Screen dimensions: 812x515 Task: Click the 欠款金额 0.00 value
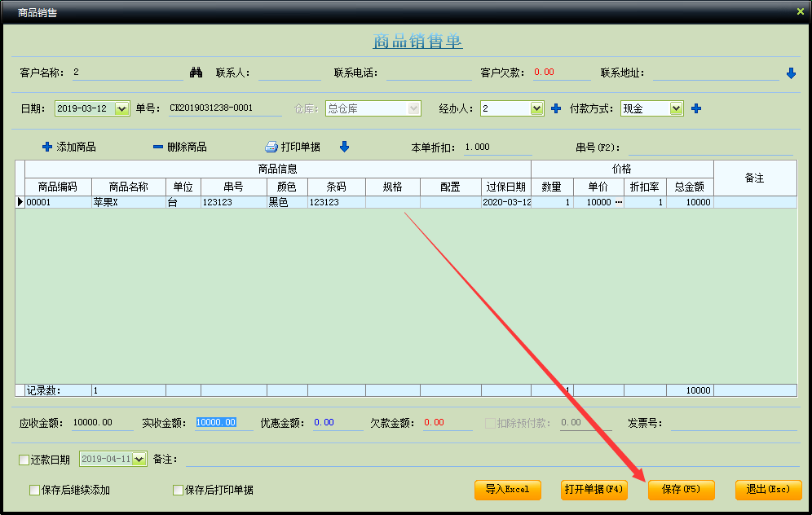[x=434, y=422]
